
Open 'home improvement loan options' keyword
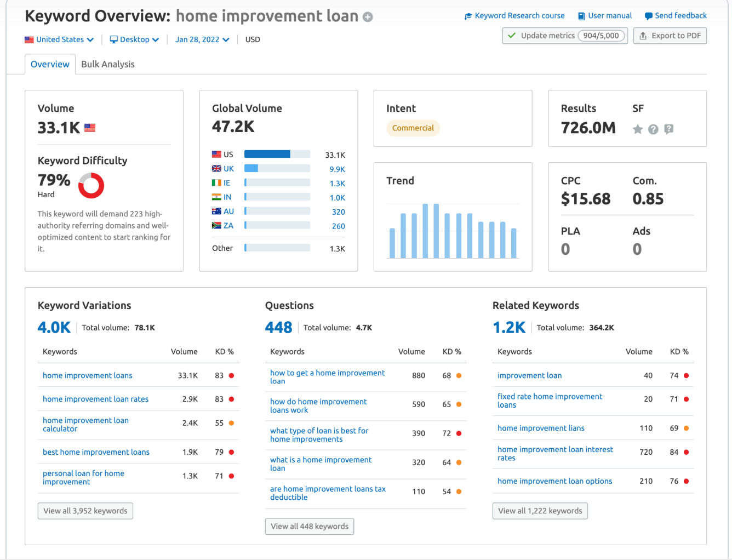click(555, 482)
